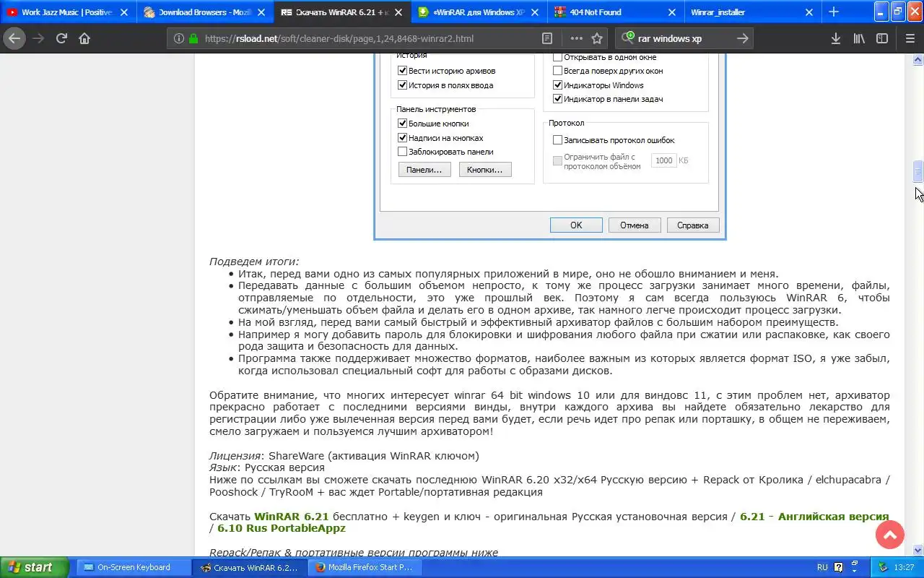Show site information via the info icon

178,38
